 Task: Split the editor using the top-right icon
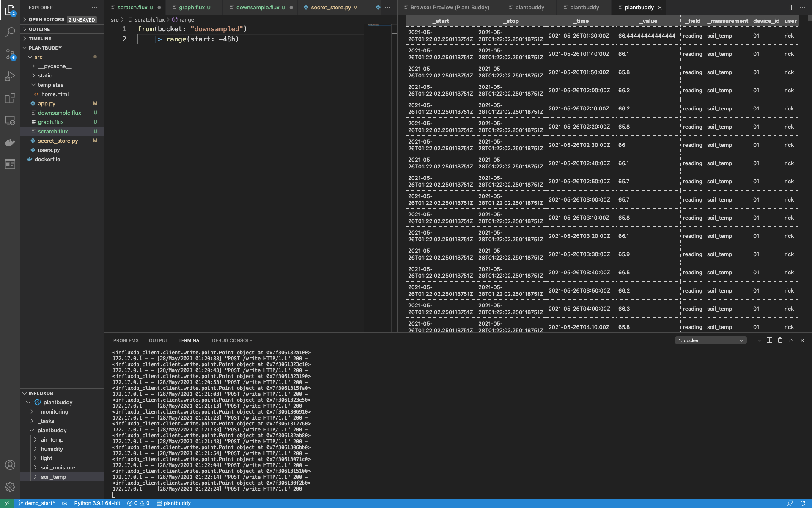(x=791, y=7)
